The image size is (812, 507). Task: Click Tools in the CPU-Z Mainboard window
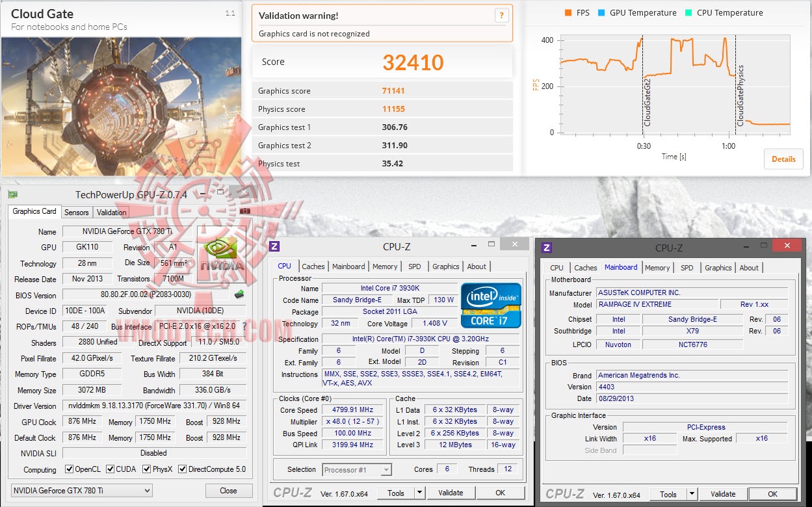[x=668, y=494]
